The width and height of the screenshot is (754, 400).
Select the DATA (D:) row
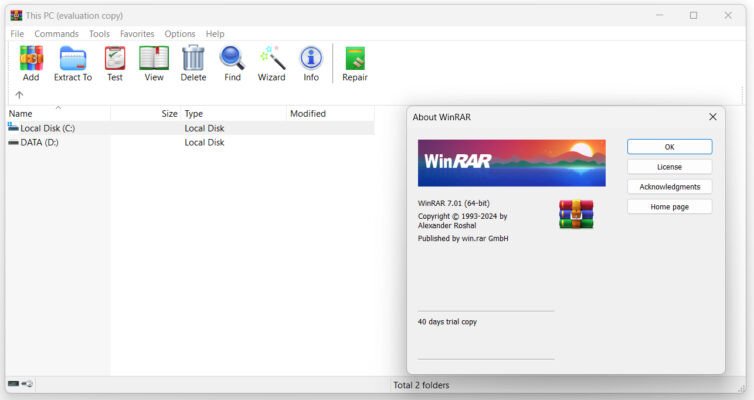pos(190,142)
